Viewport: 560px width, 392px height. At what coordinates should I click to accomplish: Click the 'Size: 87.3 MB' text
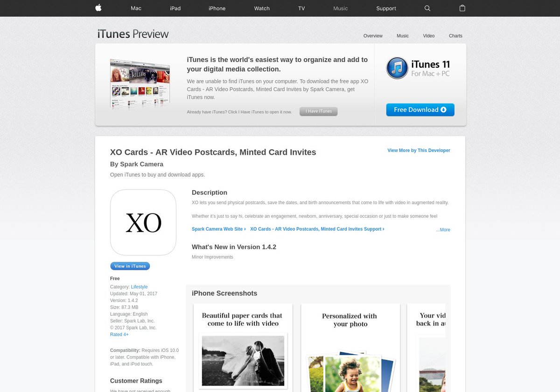point(124,308)
